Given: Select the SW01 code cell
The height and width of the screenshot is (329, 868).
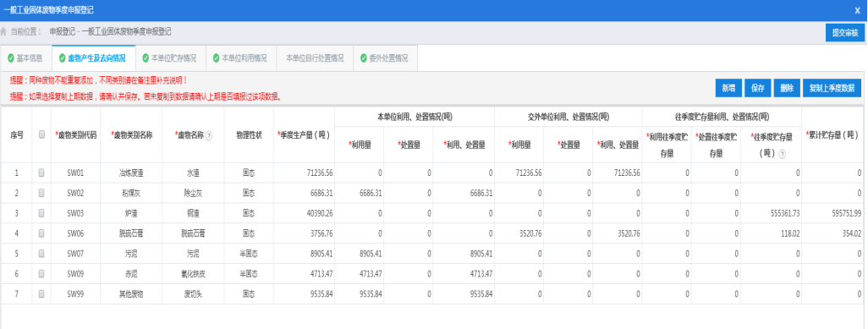Looking at the screenshot, I should tap(75, 173).
